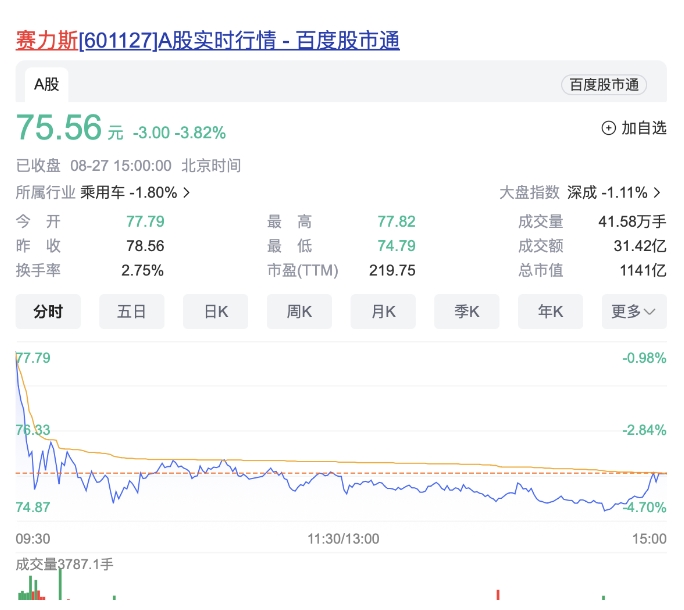Image resolution: width=684 pixels, height=610 pixels.
Task: Click chart axis label 76.33
Action: 33,430
